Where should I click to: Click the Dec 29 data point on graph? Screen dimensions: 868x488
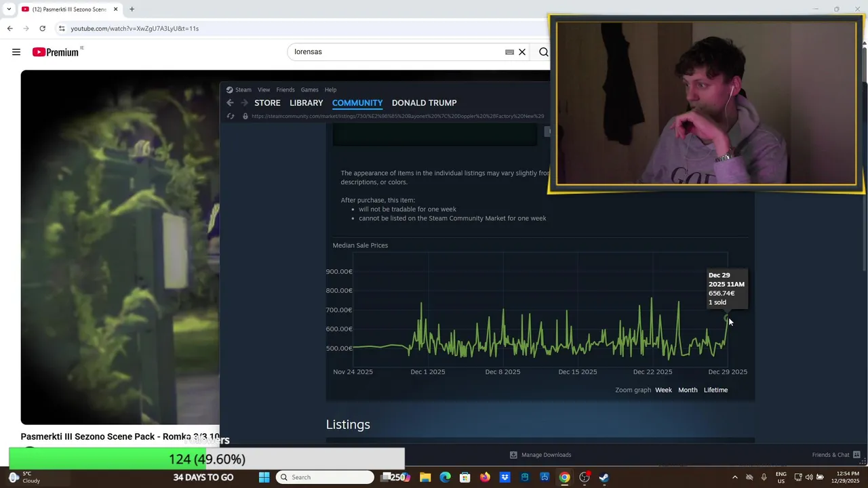(727, 318)
